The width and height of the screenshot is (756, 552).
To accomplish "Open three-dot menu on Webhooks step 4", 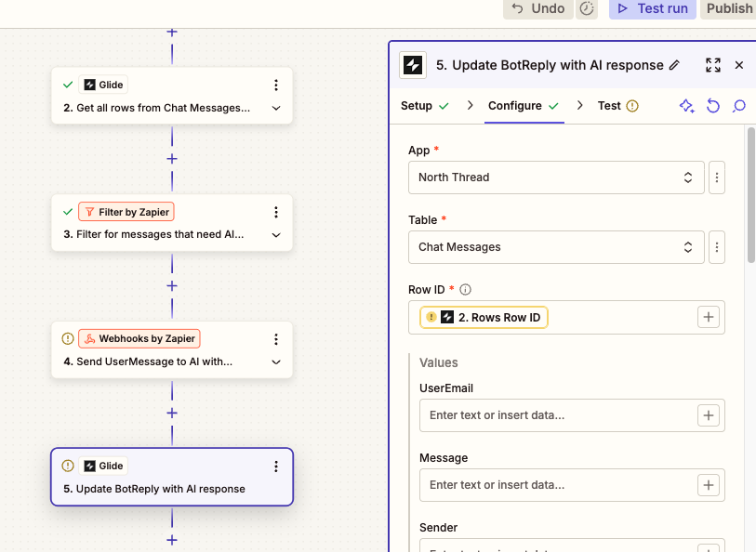I will (275, 339).
